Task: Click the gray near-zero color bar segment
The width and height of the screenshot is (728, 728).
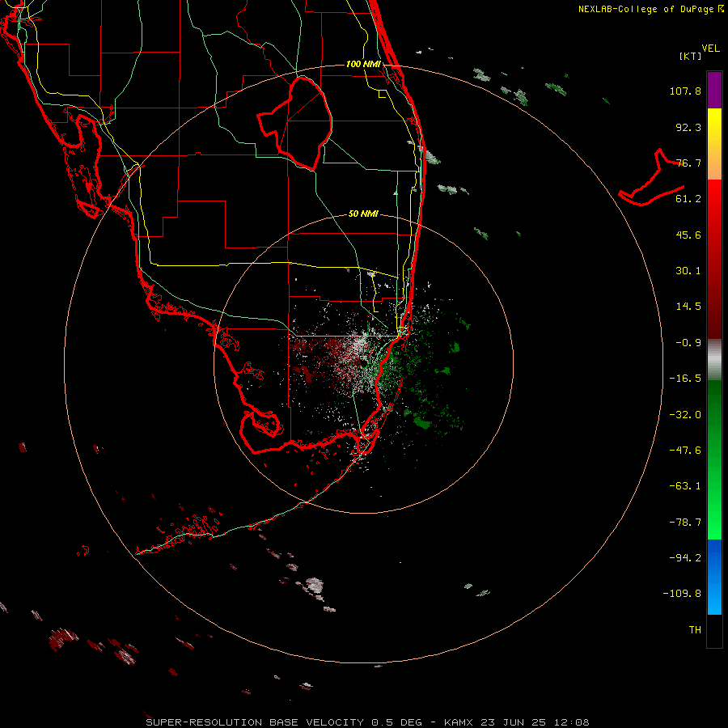Action: (714, 360)
